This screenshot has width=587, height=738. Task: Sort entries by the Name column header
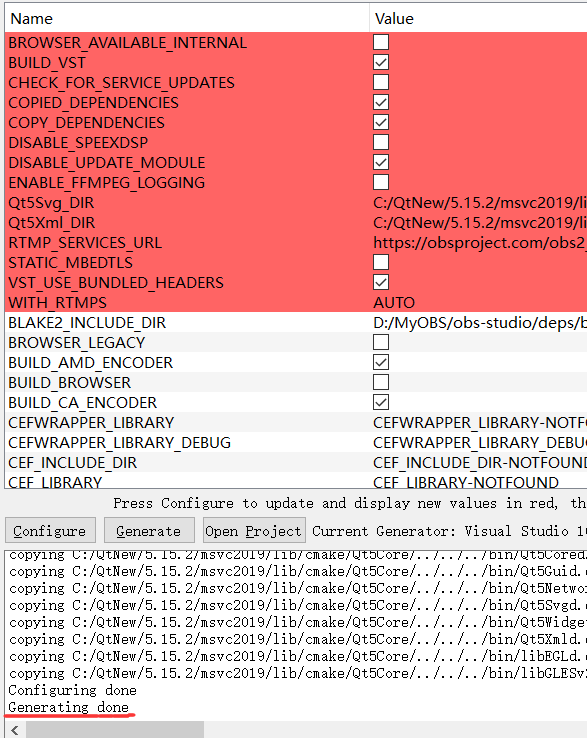(x=187, y=18)
